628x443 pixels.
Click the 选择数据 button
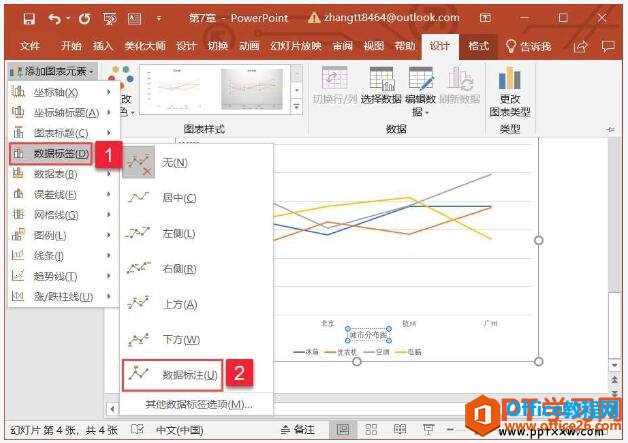click(x=381, y=85)
